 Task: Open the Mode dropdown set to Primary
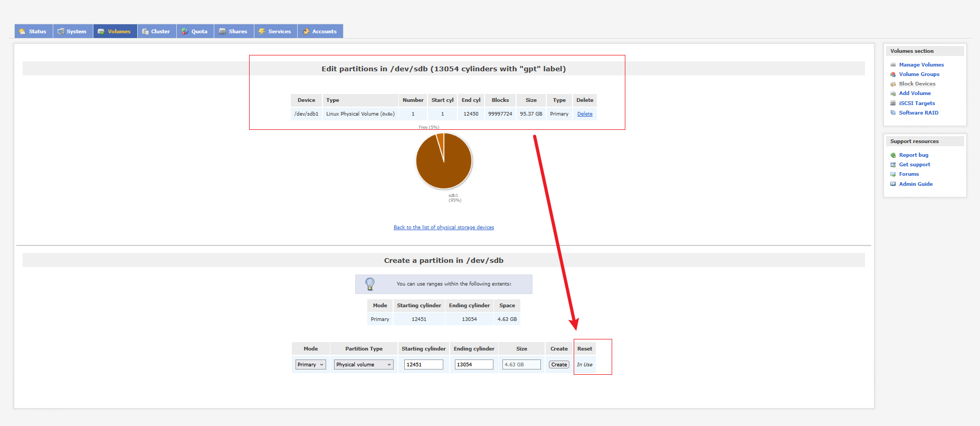point(311,365)
